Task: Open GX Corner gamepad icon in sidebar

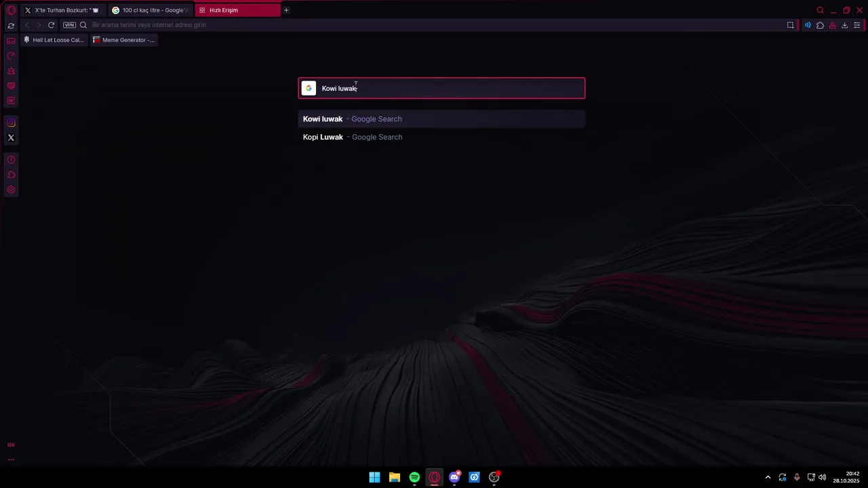Action: click(11, 41)
